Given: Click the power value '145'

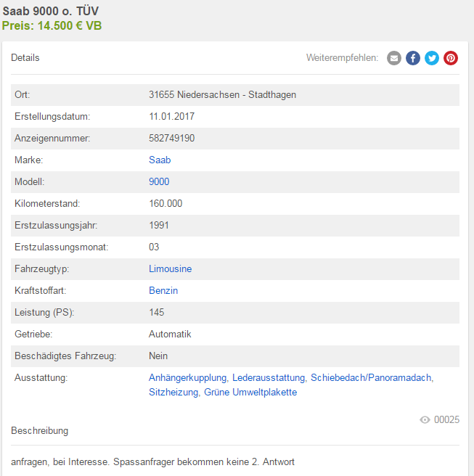Looking at the screenshot, I should tap(156, 312).
